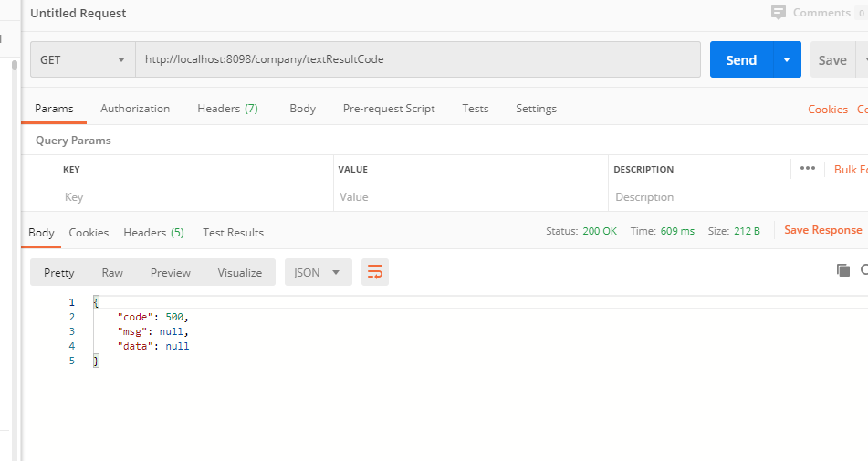Screen dimensions: 868x461
Task: Open the Settings tab
Action: click(536, 109)
